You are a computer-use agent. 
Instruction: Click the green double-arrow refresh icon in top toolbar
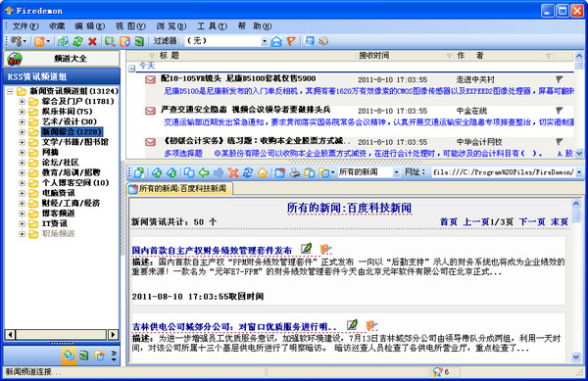tap(77, 41)
